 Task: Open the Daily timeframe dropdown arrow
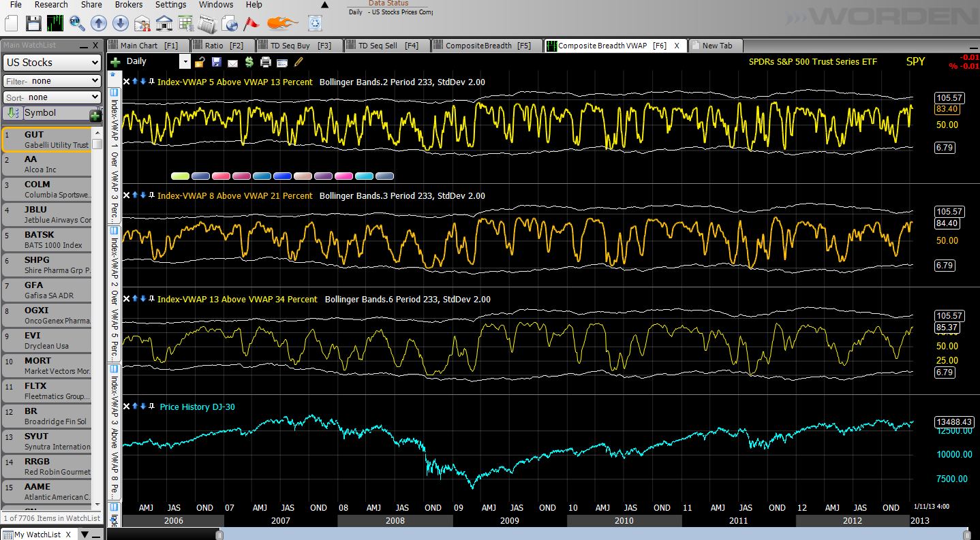tap(185, 61)
